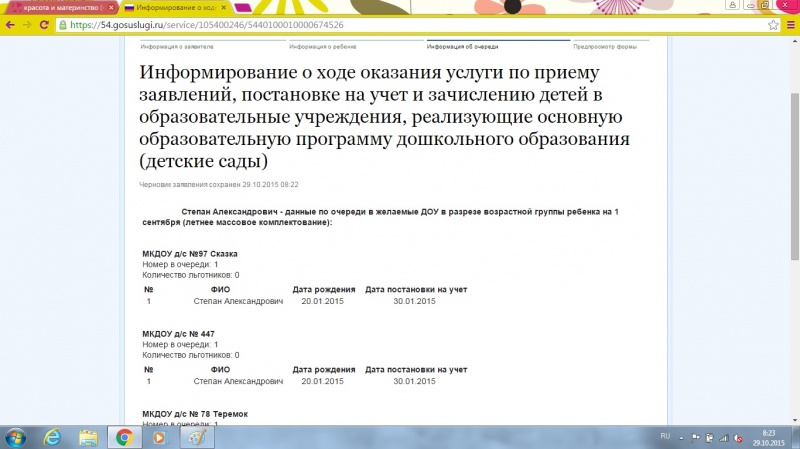800x449 pixels.
Task: Open Paint taskbar icon
Action: coord(197,438)
